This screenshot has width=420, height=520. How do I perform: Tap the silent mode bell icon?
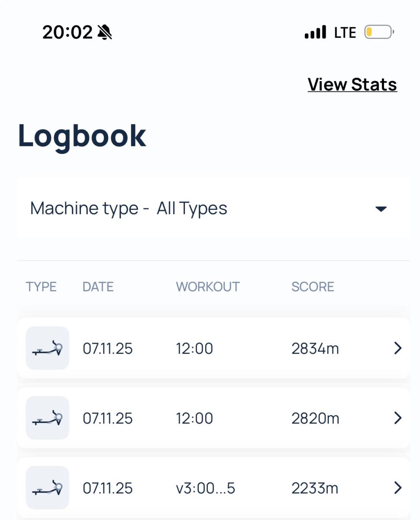tap(104, 32)
